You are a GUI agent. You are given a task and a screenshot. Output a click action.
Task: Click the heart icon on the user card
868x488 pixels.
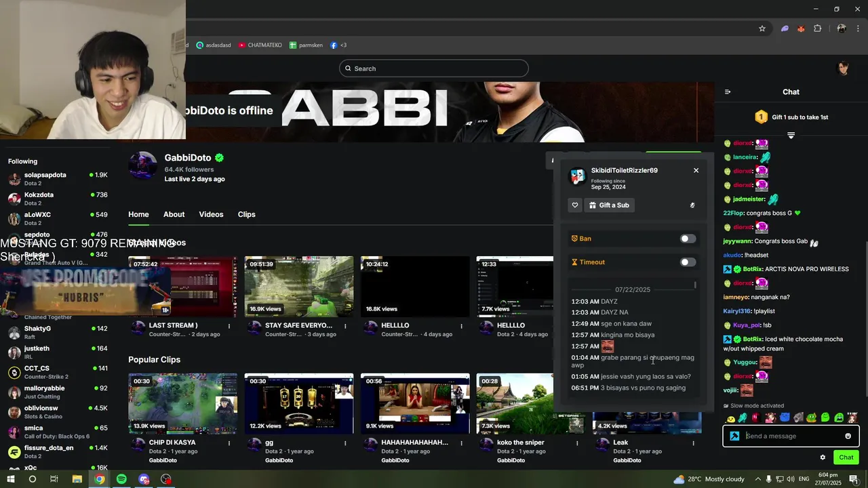(x=575, y=205)
